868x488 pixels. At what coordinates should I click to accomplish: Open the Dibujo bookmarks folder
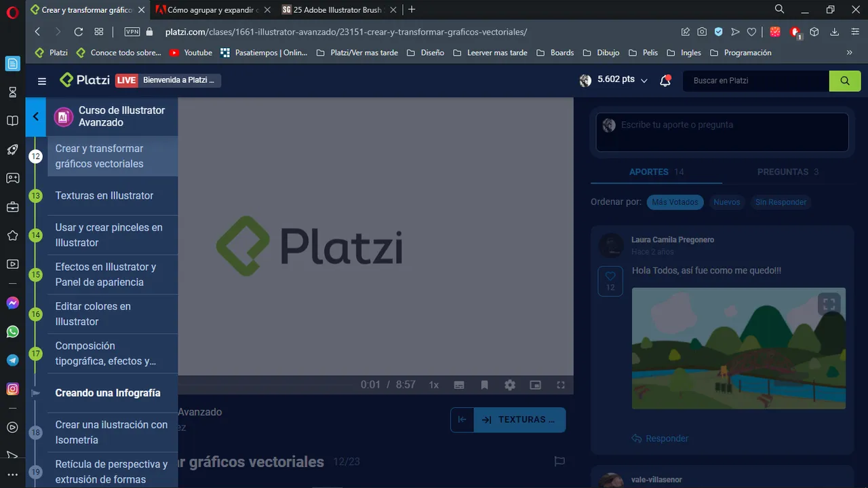(x=600, y=52)
